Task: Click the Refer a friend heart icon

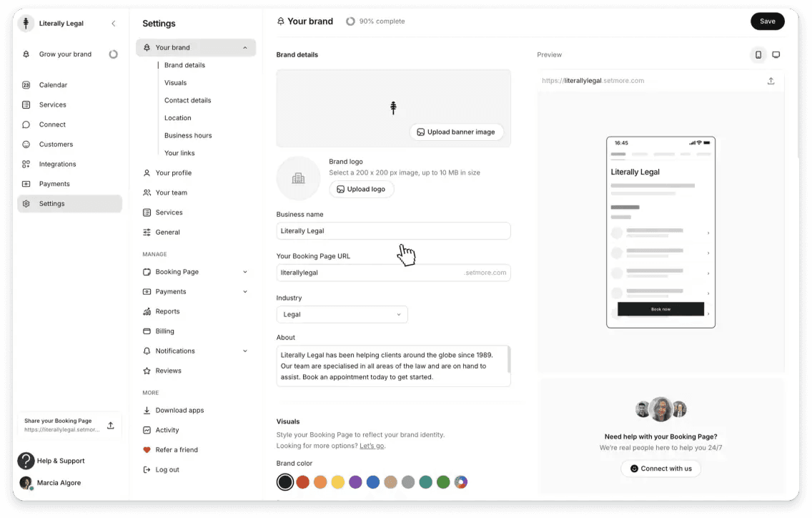Action: [147, 450]
